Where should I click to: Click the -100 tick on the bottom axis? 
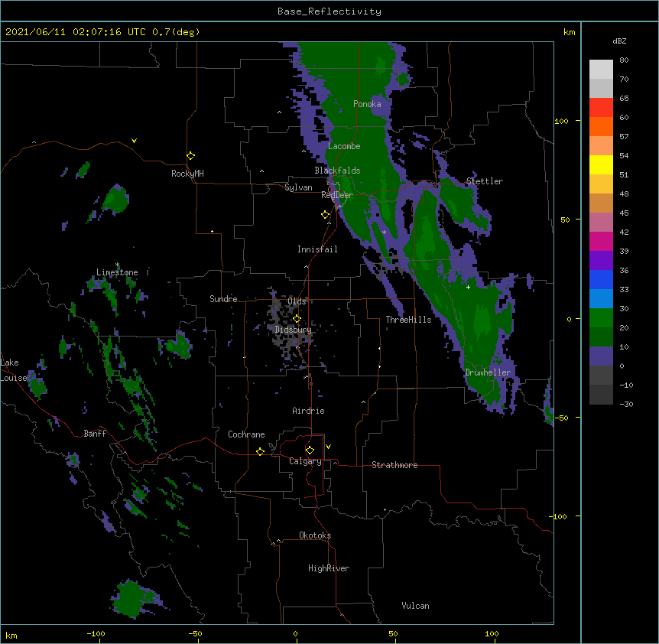[x=96, y=633]
